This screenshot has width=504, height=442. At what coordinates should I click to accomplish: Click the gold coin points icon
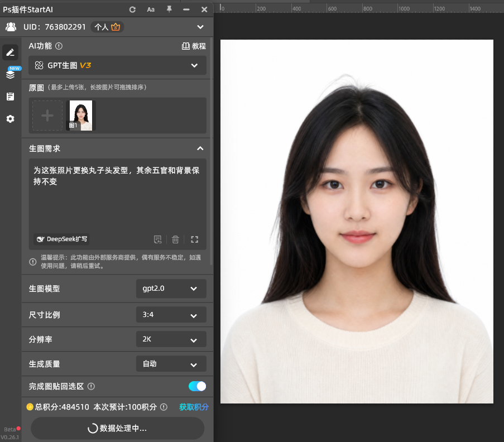pos(30,407)
